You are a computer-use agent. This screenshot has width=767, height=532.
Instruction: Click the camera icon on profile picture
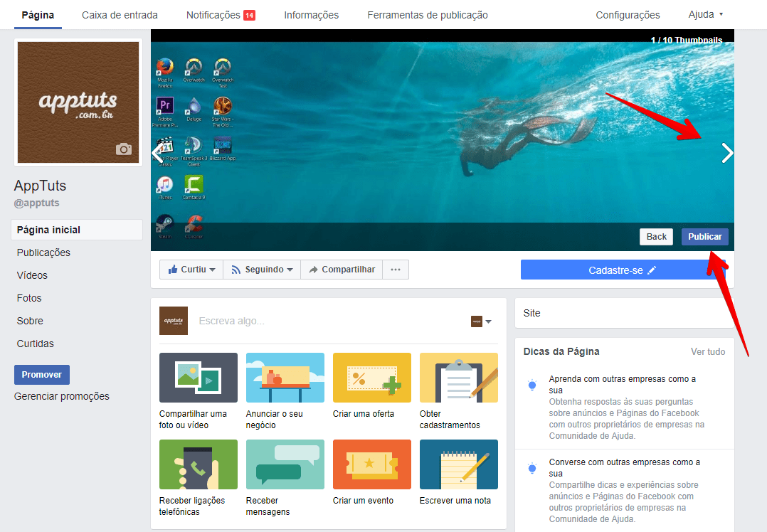(x=124, y=149)
